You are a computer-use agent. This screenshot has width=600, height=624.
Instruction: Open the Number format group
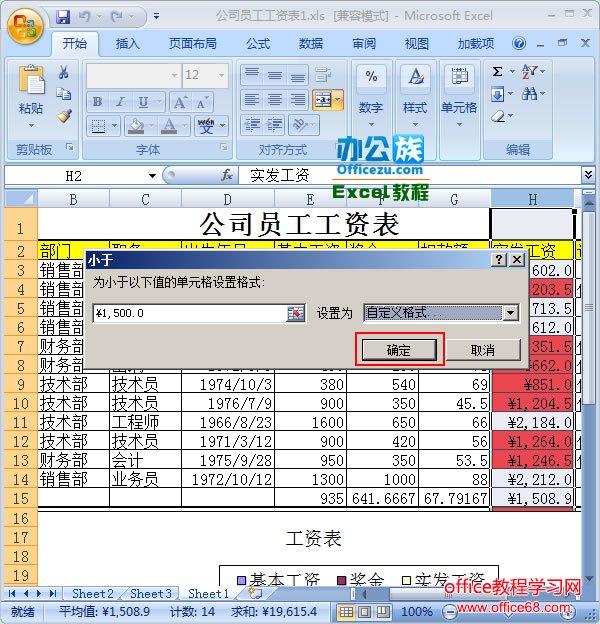pos(371,96)
